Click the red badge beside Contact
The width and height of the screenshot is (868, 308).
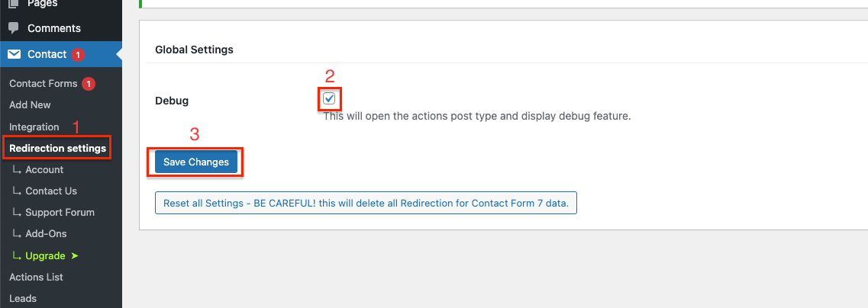pos(78,54)
